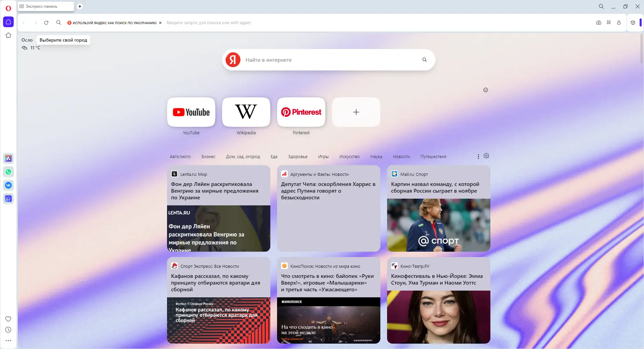Select the Экспресс-панель tab
The image size is (644, 349).
(46, 6)
